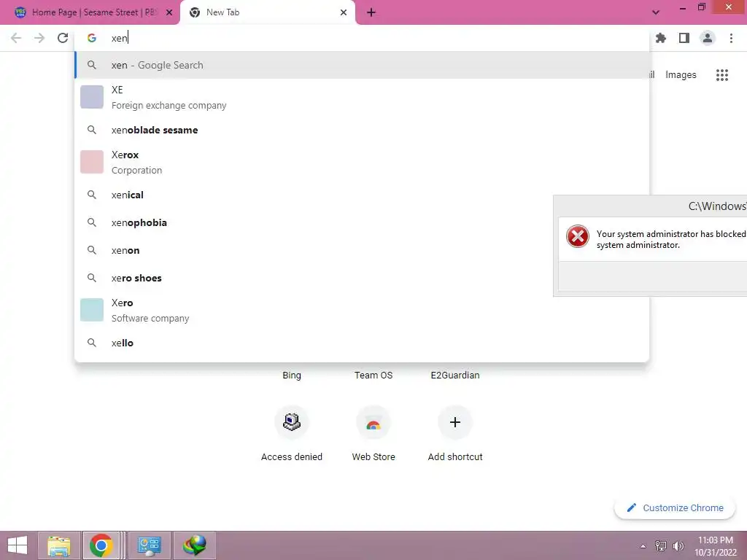Viewport: 747px width, 560px height.
Task: Click the XE suggestion thumbnail
Action: pyautogui.click(x=92, y=97)
